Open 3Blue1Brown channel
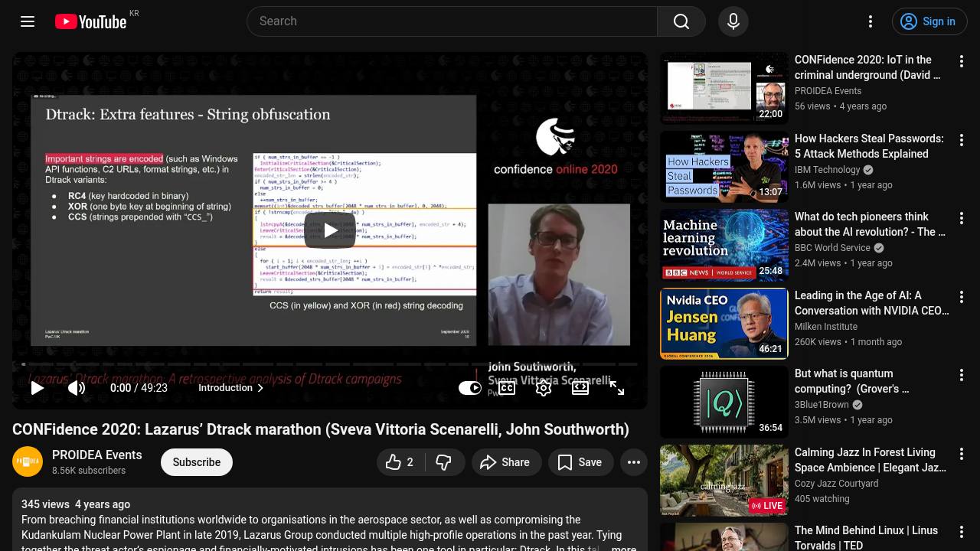 click(x=822, y=405)
